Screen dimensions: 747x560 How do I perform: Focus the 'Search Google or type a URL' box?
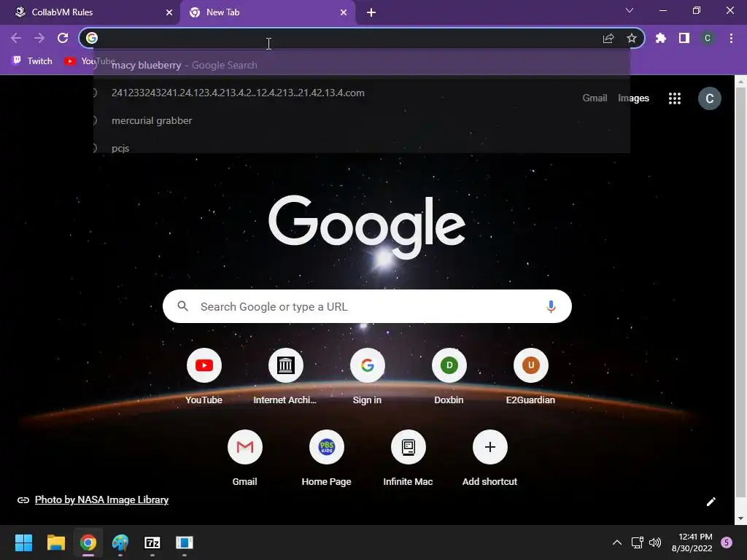(x=367, y=306)
